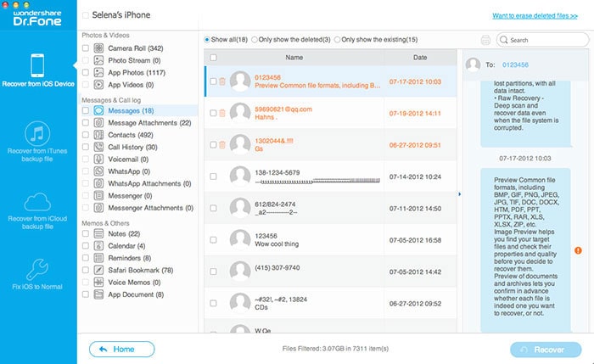Open Reminders (8) category
Image resolution: width=594 pixels, height=364 pixels.
coord(130,258)
